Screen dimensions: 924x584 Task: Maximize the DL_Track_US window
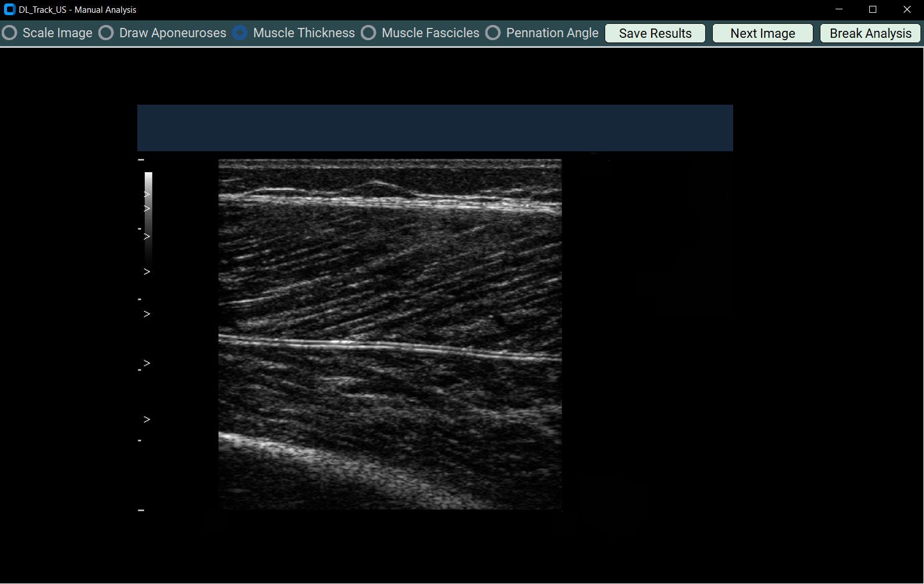(x=872, y=9)
